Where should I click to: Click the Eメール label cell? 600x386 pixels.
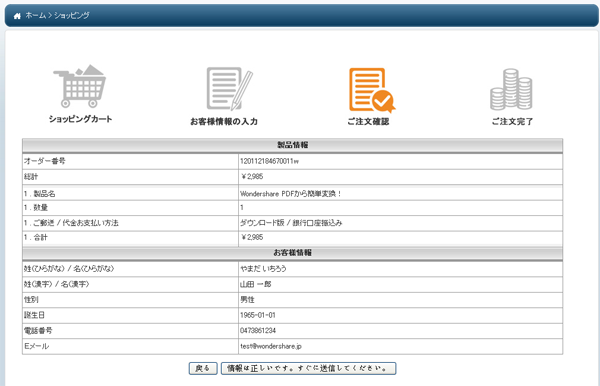coord(130,346)
